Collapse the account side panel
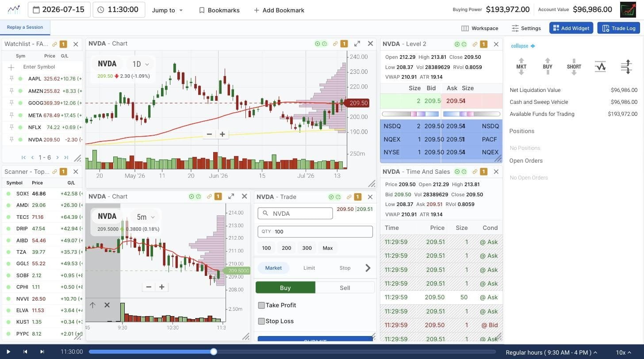The image size is (644, 359). coord(523,46)
